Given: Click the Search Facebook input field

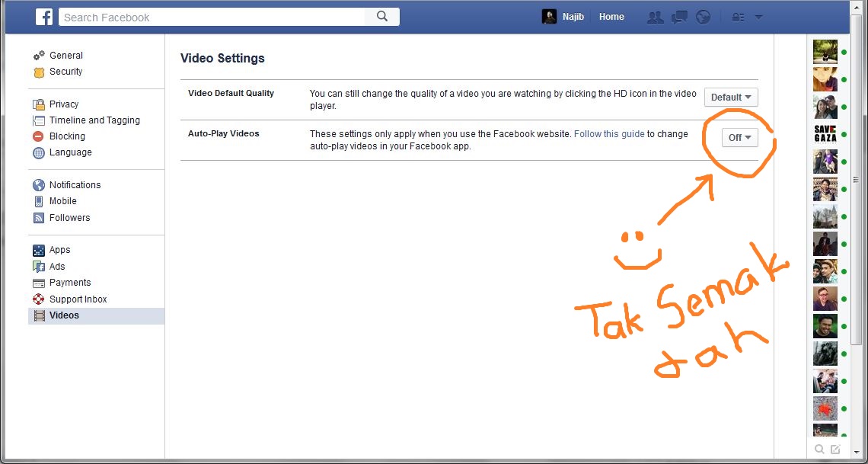Looking at the screenshot, I should click(x=213, y=17).
